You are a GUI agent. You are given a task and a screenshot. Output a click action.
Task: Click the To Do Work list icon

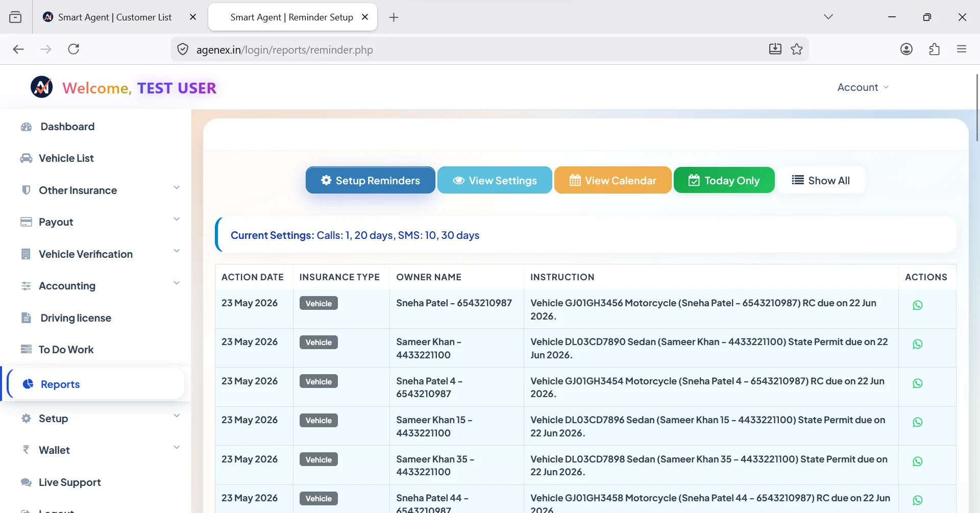click(x=26, y=349)
